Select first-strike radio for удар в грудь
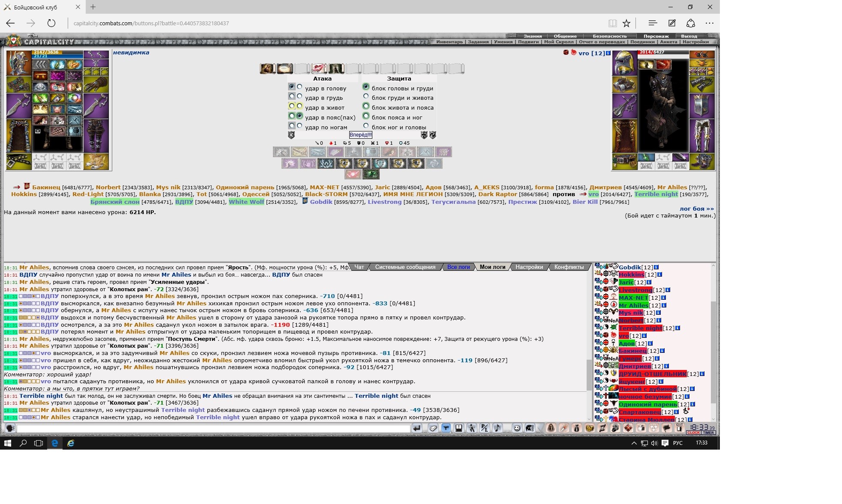Image resolution: width=842 pixels, height=504 pixels. 292,96
